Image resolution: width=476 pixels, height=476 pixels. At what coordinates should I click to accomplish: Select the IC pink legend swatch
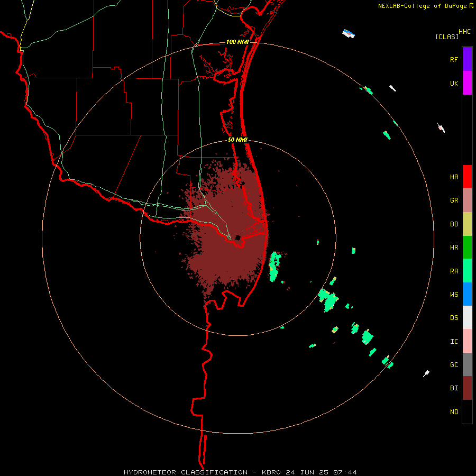click(467, 341)
